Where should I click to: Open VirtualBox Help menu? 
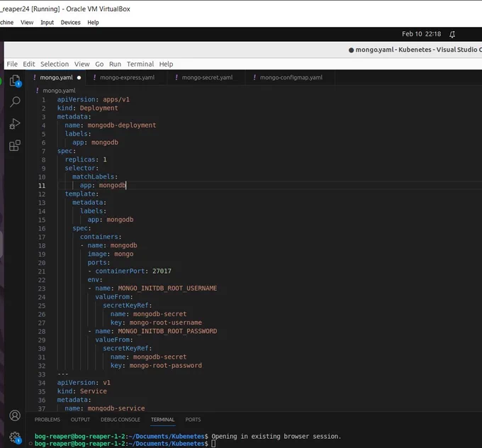click(93, 23)
